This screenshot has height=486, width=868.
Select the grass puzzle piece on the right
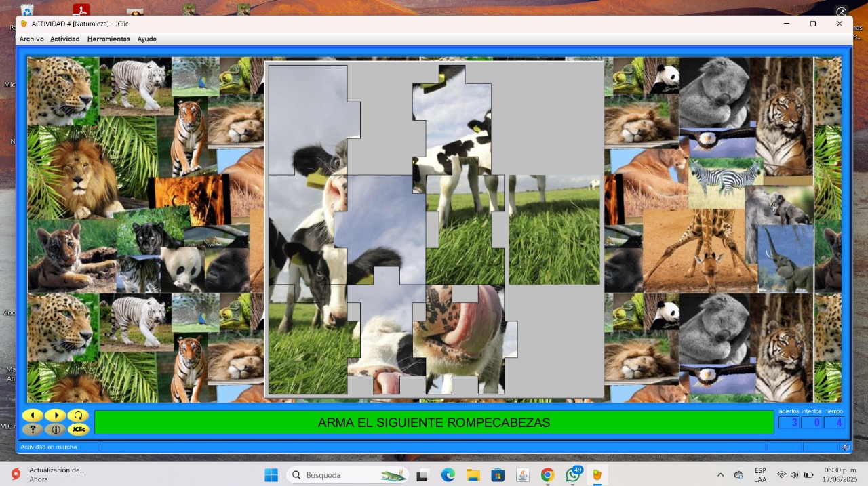(x=554, y=230)
